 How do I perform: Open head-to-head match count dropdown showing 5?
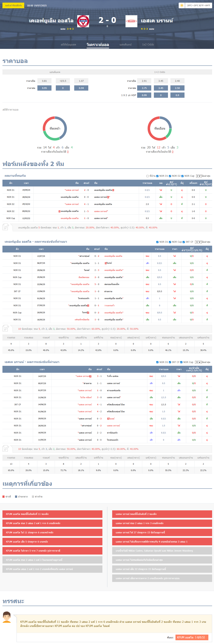coord(199,176)
